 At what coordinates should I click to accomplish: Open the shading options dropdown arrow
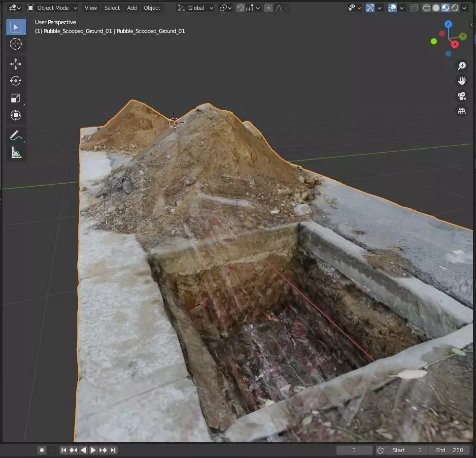464,8
